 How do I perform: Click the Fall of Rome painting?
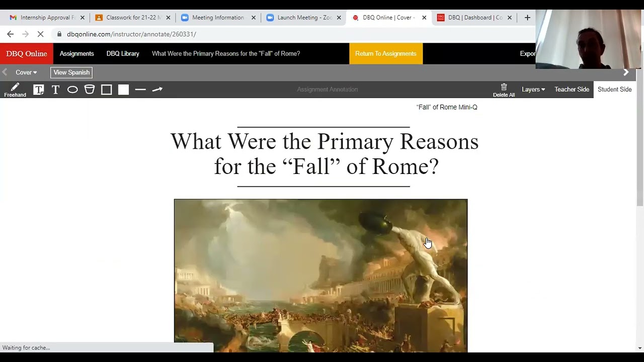pos(320,276)
